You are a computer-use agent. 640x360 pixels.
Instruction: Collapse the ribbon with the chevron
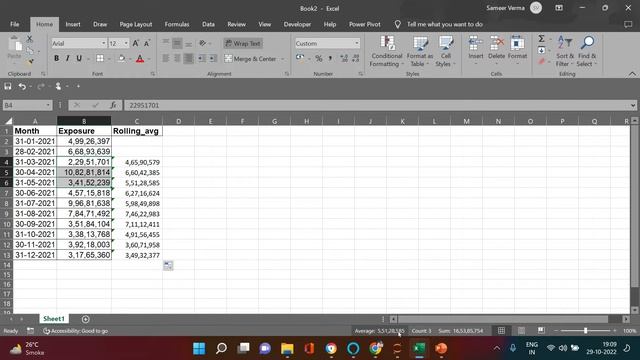tap(632, 74)
